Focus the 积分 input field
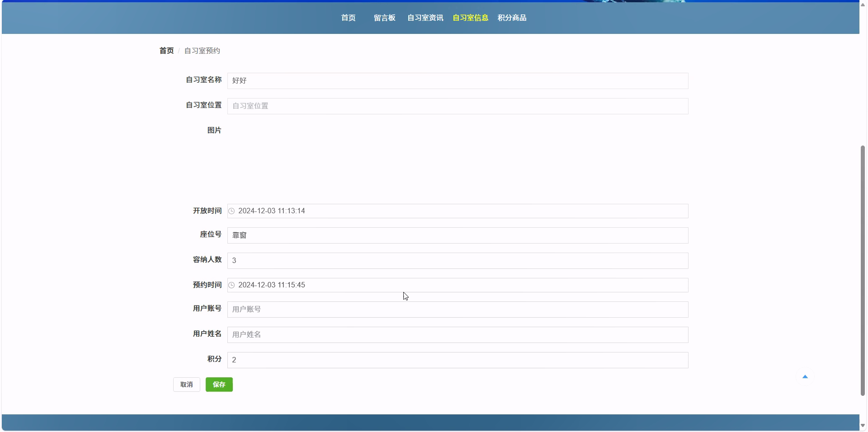The height and width of the screenshot is (432, 868). point(458,360)
